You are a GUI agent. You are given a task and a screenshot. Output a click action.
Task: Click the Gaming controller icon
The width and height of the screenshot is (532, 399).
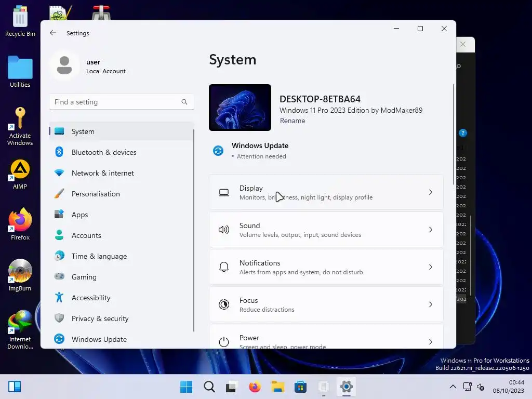[59, 276]
